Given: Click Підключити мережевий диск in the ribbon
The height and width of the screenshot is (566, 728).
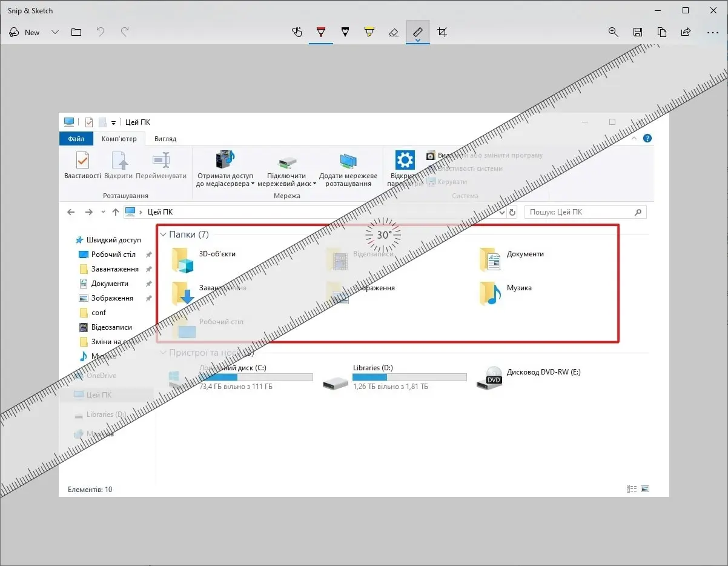Looking at the screenshot, I should [x=287, y=169].
